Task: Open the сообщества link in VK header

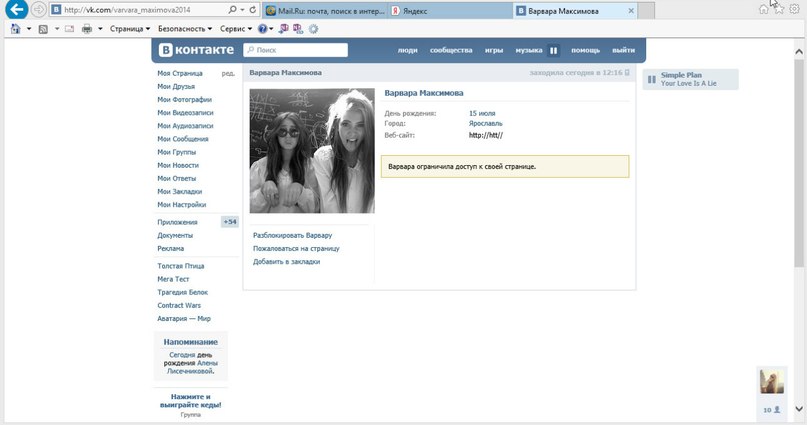Action: click(451, 50)
